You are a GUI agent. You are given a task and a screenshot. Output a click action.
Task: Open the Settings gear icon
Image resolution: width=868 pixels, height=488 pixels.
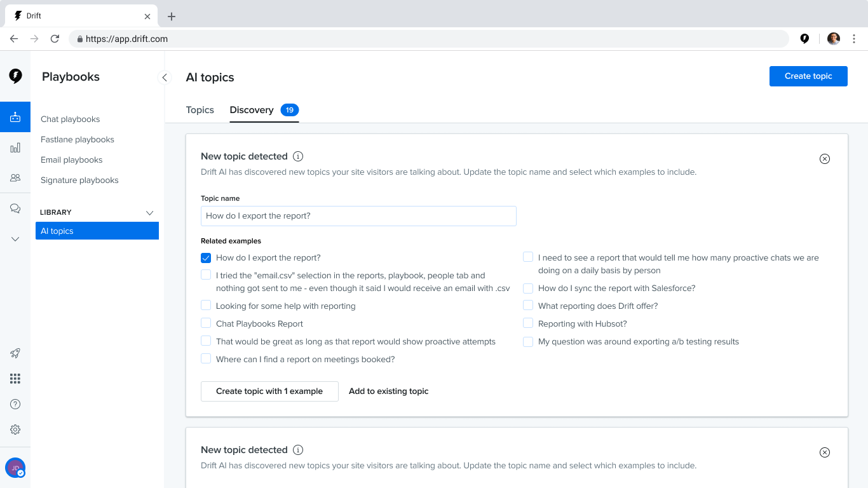15,430
